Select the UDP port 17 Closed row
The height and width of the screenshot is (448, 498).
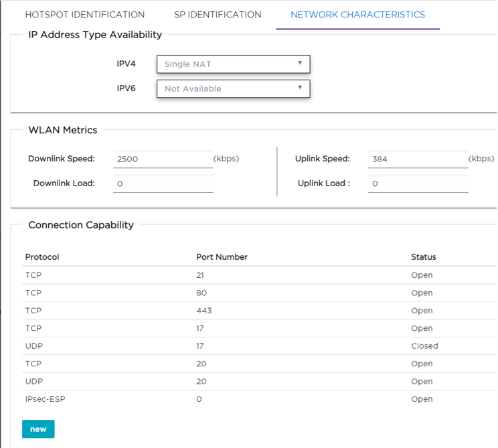259,346
